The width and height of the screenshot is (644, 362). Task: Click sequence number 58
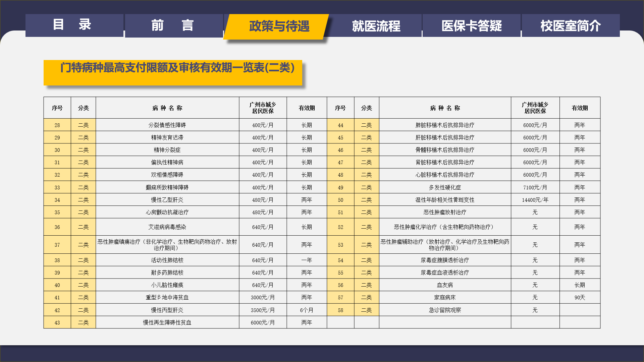click(341, 310)
